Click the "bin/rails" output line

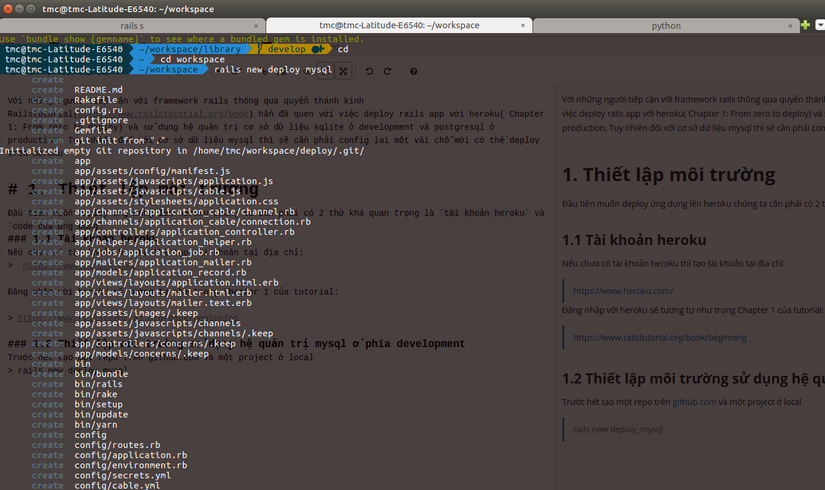pos(98,384)
